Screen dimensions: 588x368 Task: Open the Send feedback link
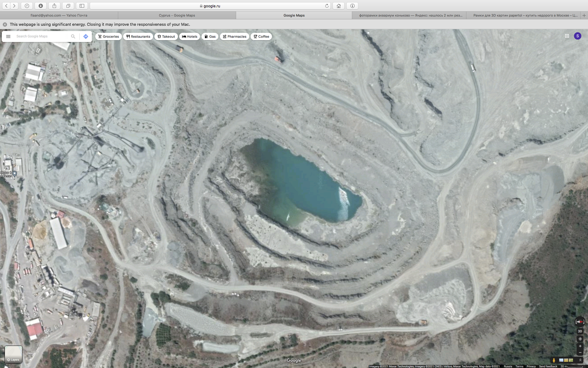[x=548, y=366]
